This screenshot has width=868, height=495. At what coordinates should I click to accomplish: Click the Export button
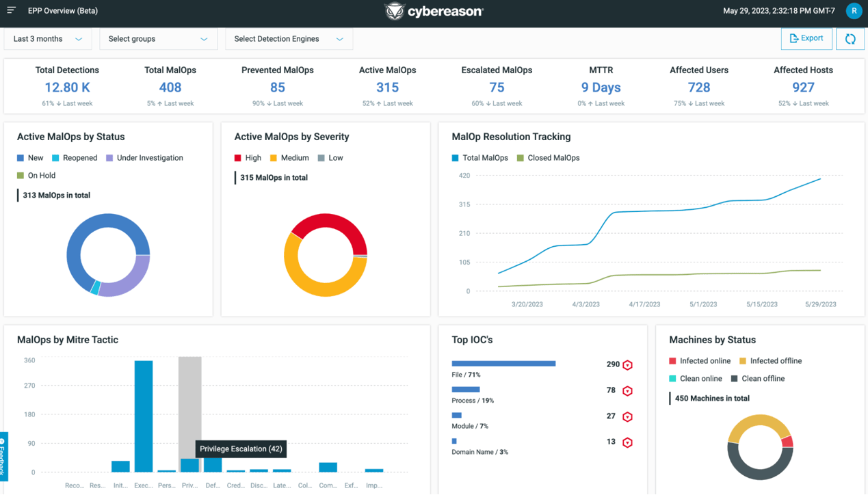tap(806, 38)
